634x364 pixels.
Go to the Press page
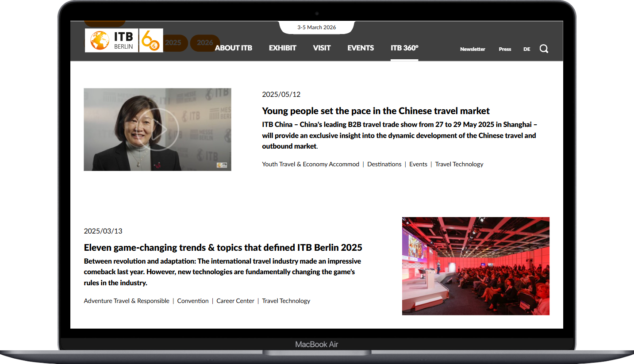(x=505, y=49)
